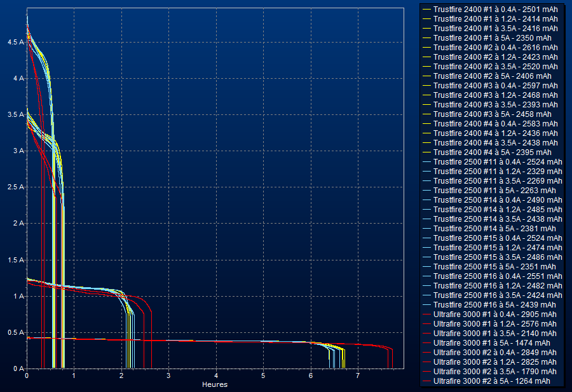
Task: Click light blue swatch for Trustfire 2500 #14 à 0.4A
Action: pyautogui.click(x=426, y=200)
